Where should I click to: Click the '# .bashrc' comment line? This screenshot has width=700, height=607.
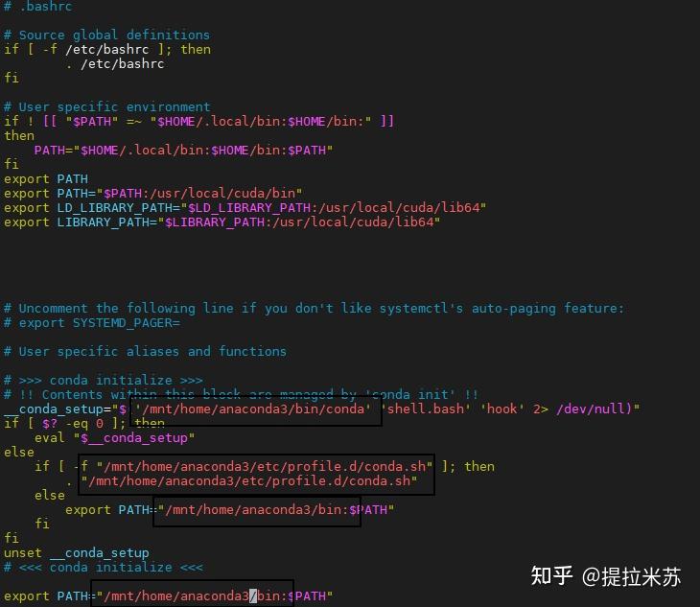point(37,7)
